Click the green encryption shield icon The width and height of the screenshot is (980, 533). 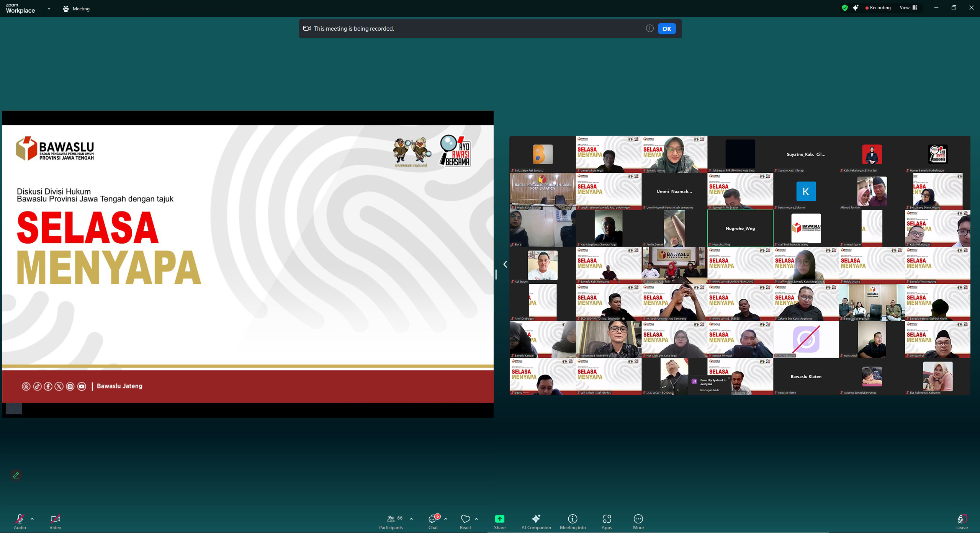(x=844, y=8)
